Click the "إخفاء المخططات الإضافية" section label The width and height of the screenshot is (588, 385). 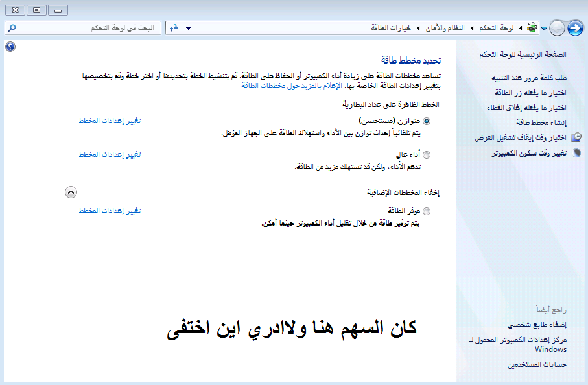[403, 192]
